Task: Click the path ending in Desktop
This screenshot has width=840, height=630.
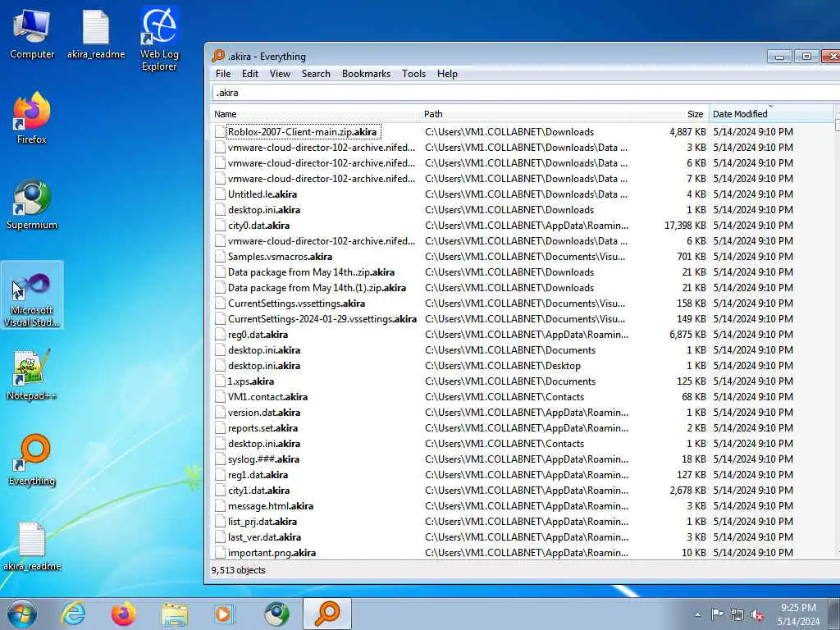Action: tap(503, 366)
